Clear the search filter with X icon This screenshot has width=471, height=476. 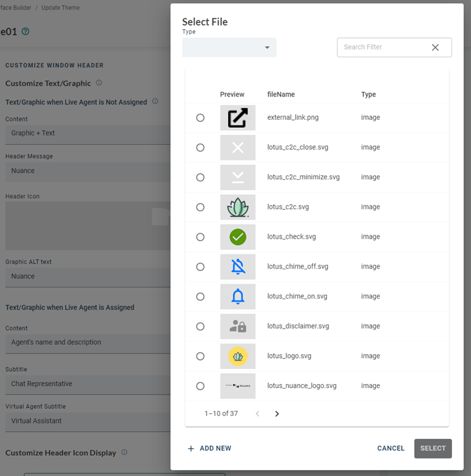[x=435, y=47]
